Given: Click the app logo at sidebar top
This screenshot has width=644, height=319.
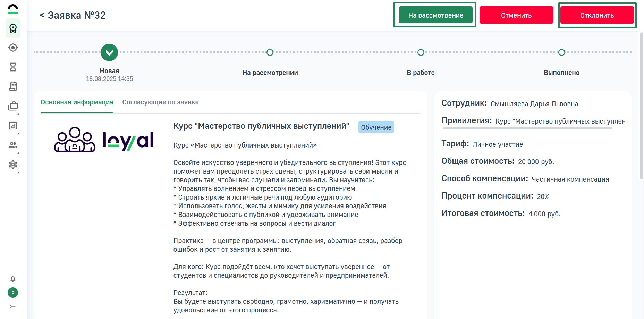Looking at the screenshot, I should point(13,9).
